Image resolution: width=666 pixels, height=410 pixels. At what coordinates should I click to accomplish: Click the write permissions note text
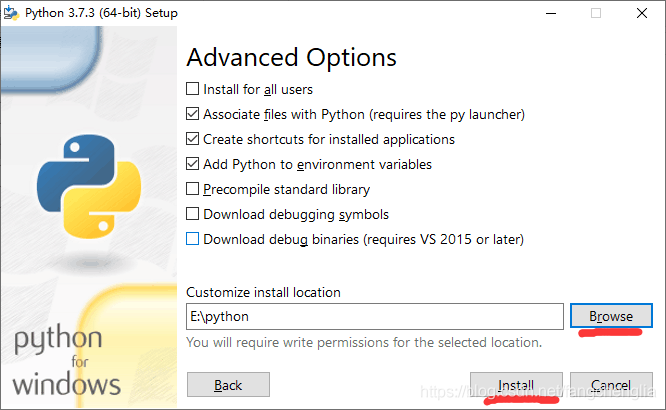pos(364,342)
